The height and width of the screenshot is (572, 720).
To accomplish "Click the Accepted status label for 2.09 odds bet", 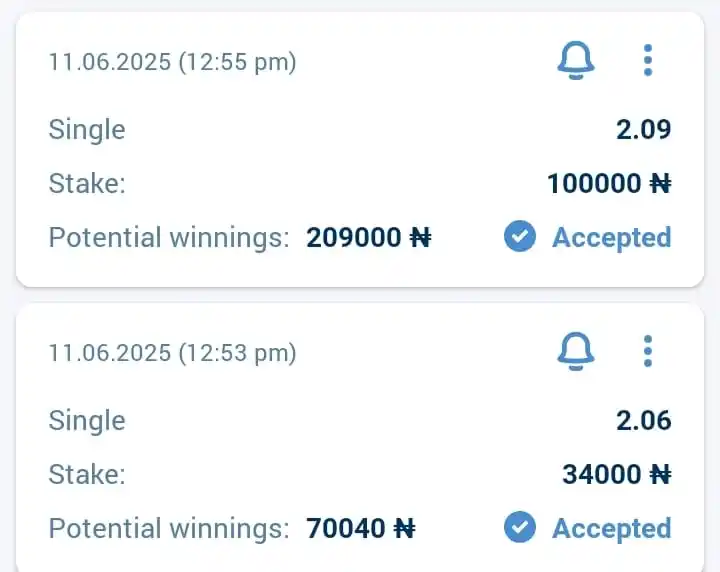I will click(612, 238).
